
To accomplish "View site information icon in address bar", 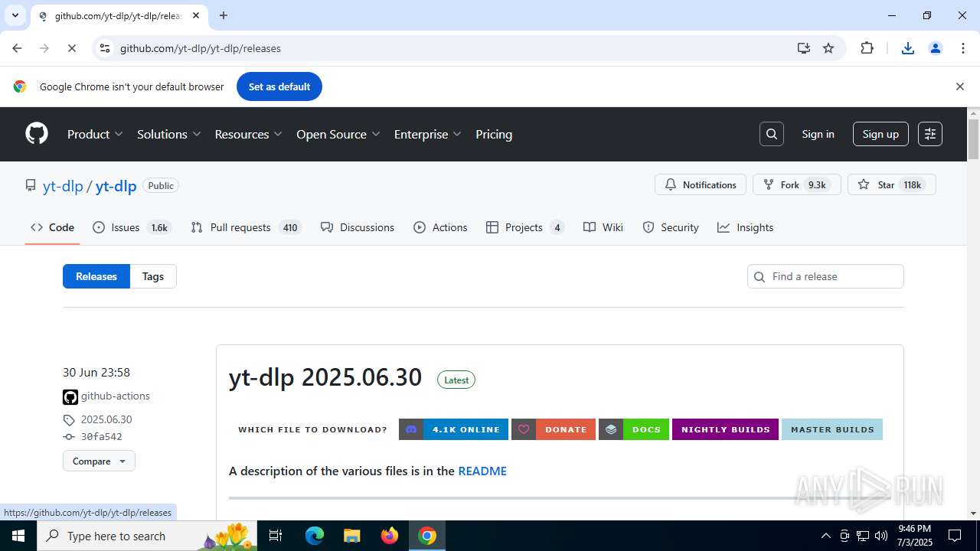I will coord(105,48).
